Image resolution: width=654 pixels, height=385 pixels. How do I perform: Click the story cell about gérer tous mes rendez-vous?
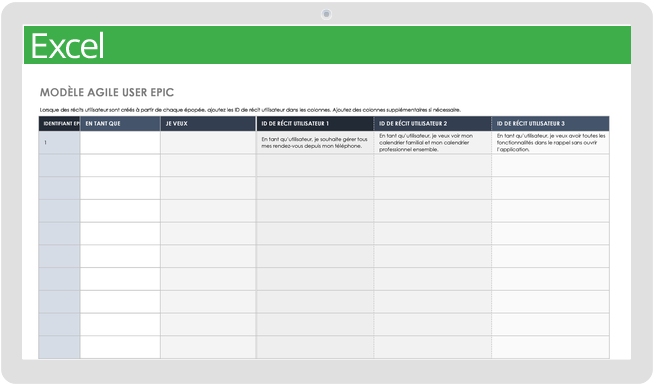point(315,143)
